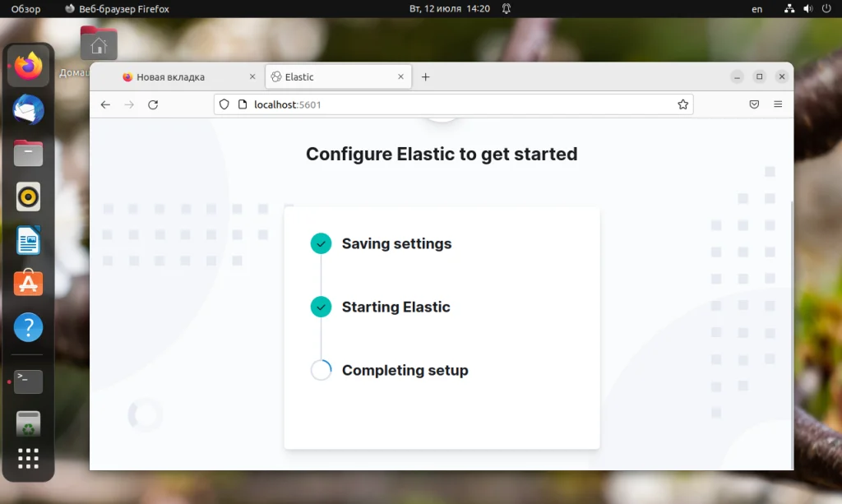Open the keyboard language 'en' menu
Image resolution: width=842 pixels, height=504 pixels.
pyautogui.click(x=756, y=9)
